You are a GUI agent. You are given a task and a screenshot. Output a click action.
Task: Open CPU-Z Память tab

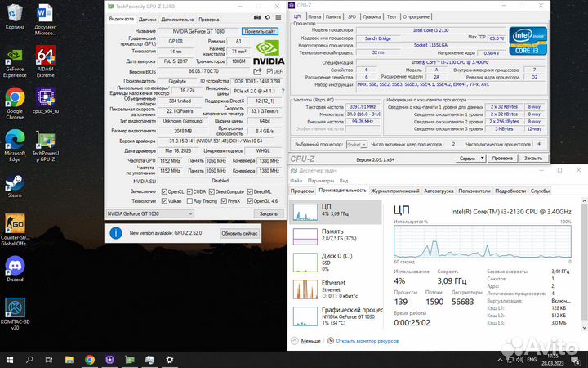click(x=333, y=16)
